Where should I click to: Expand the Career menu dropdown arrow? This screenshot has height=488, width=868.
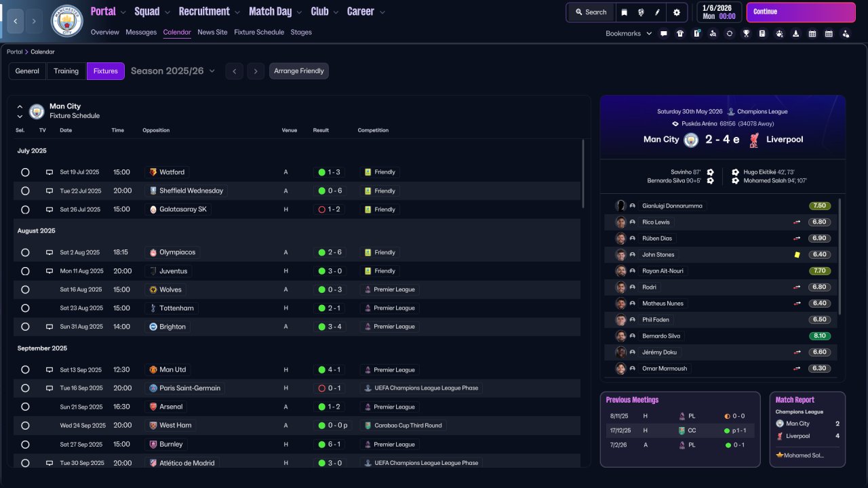point(382,12)
